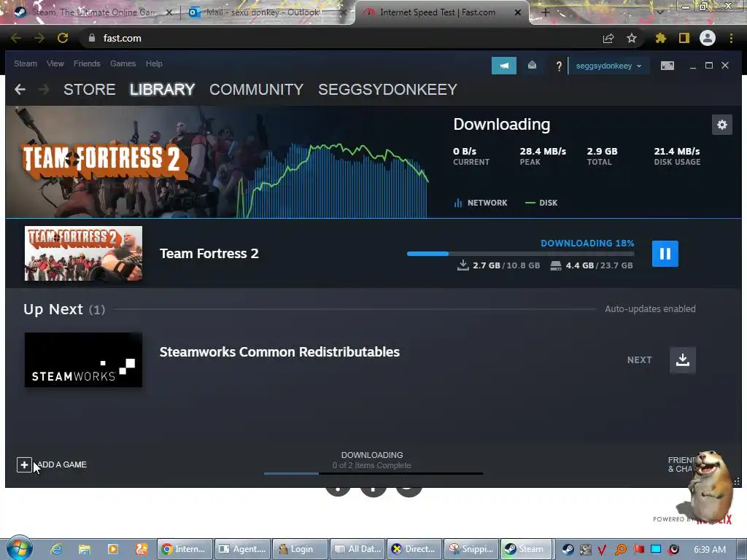Image resolution: width=747 pixels, height=560 pixels.
Task: Reload the fast.com page
Action: pyautogui.click(x=63, y=38)
